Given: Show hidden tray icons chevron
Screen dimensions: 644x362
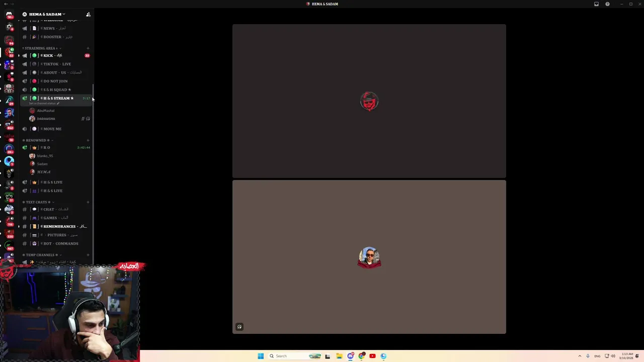Looking at the screenshot, I should coord(580,356).
